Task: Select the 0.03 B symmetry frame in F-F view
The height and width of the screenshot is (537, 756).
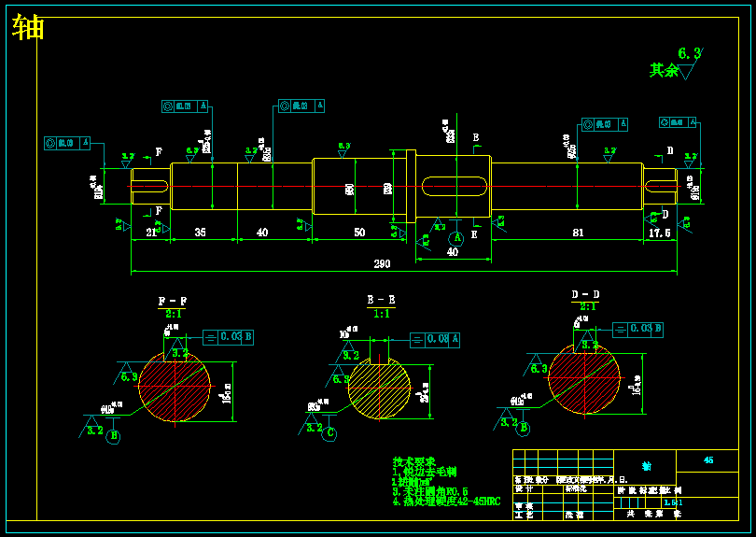Action: coord(228,337)
